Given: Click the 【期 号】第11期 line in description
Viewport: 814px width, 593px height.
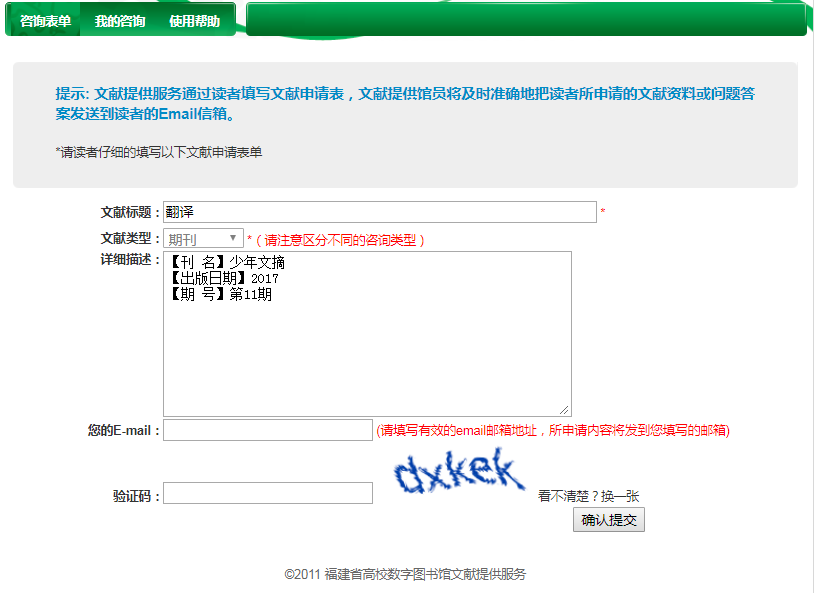Looking at the screenshot, I should pyautogui.click(x=220, y=295).
